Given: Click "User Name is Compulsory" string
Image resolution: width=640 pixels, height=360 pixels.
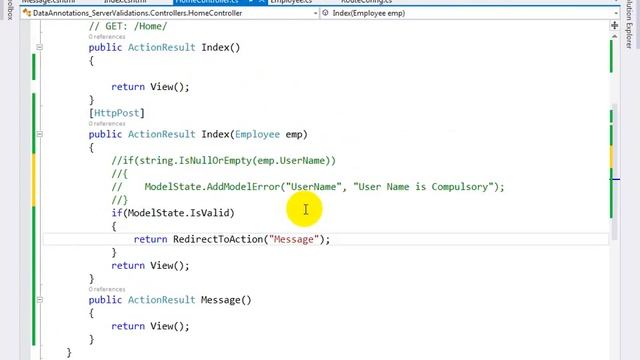Looking at the screenshot, I should 424,187.
